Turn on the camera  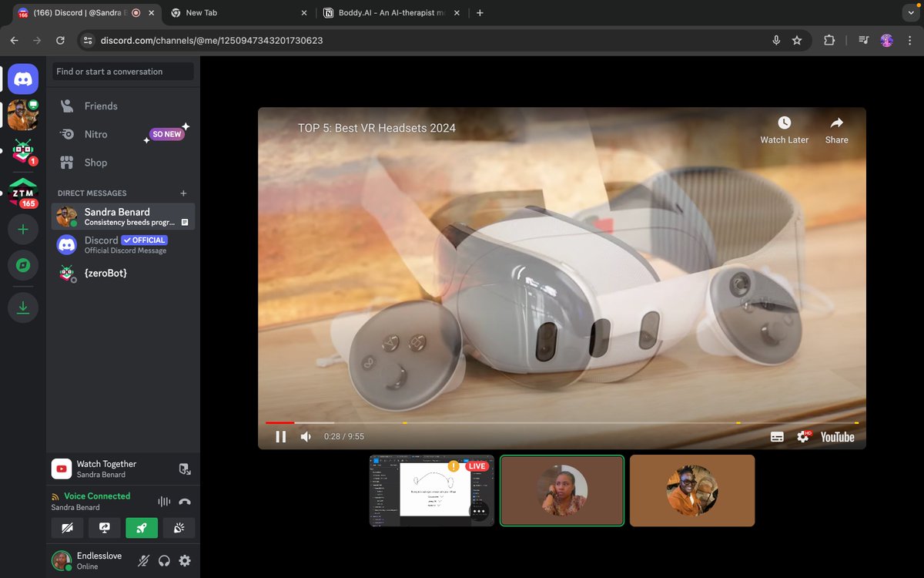(67, 528)
